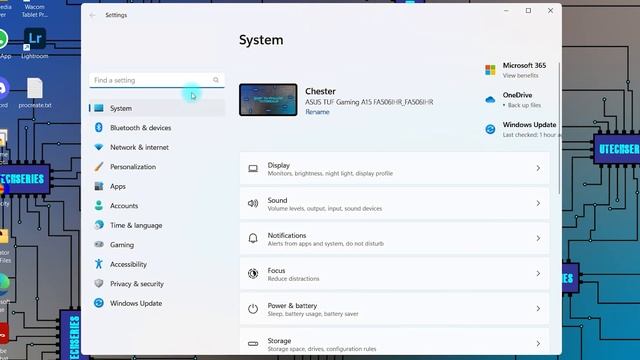Screen dimensions: 640x360
Task: Expand the Power & battery chevron
Action: tap(538, 309)
